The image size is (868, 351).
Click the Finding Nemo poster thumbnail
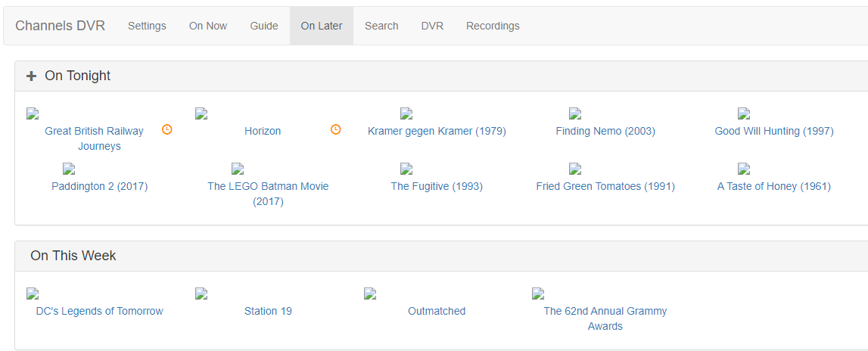[x=575, y=114]
